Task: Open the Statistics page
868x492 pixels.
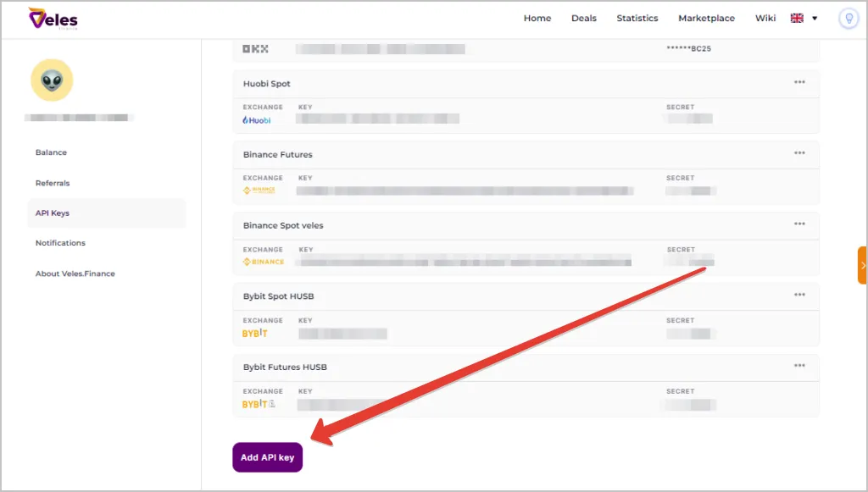Action: 637,19
